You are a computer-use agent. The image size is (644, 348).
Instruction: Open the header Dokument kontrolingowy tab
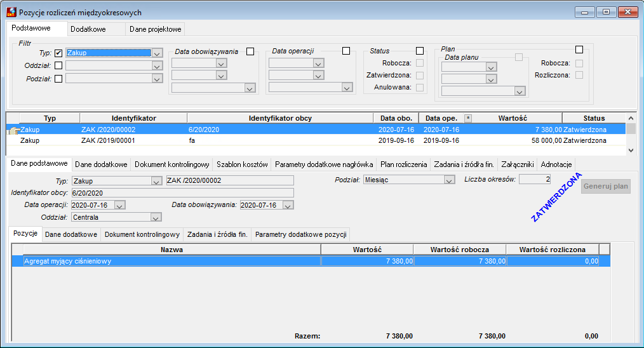(x=172, y=164)
